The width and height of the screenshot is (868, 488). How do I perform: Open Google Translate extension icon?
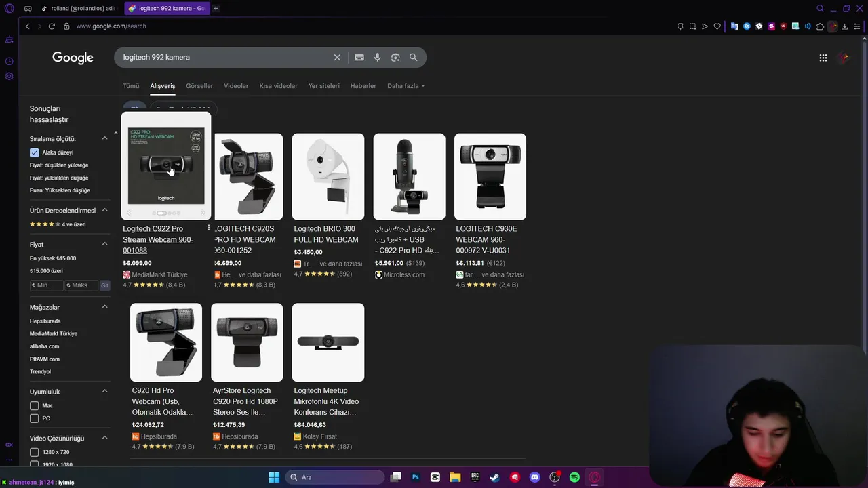734,26
